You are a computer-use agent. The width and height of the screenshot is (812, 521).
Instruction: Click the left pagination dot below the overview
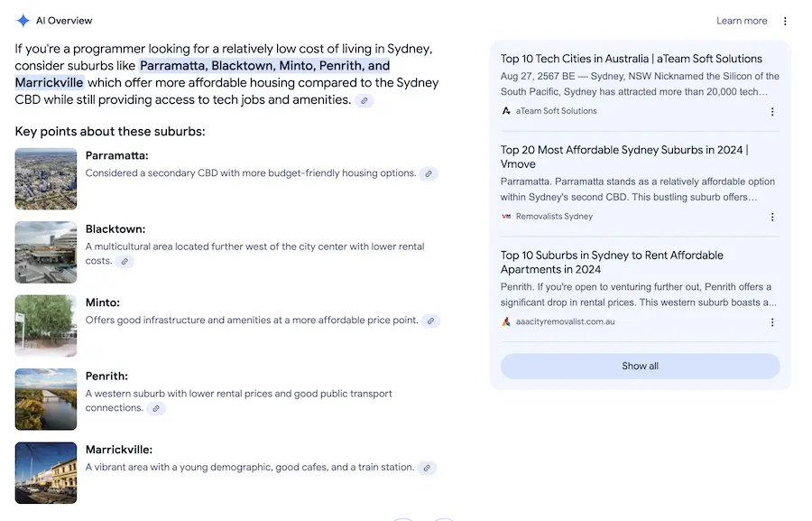point(403,519)
